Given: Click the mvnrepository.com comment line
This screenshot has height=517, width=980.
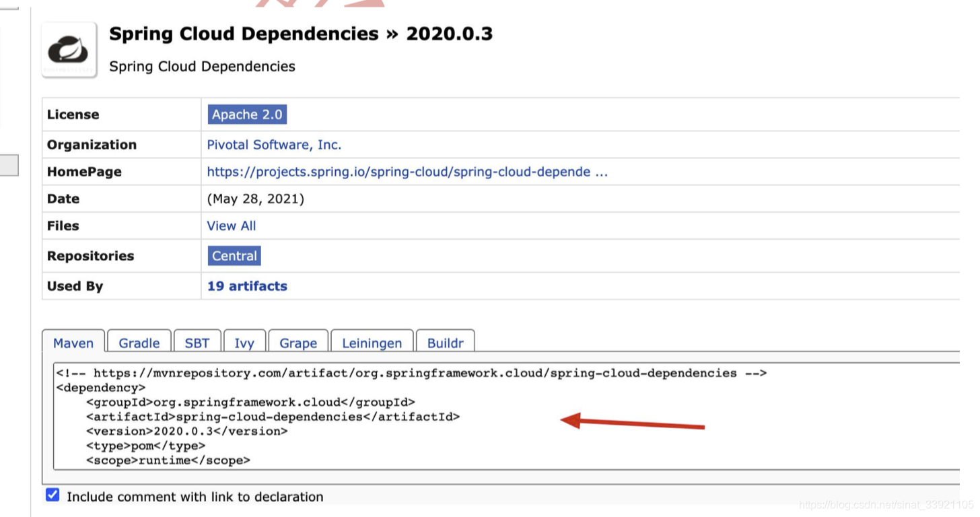Looking at the screenshot, I should 411,373.
